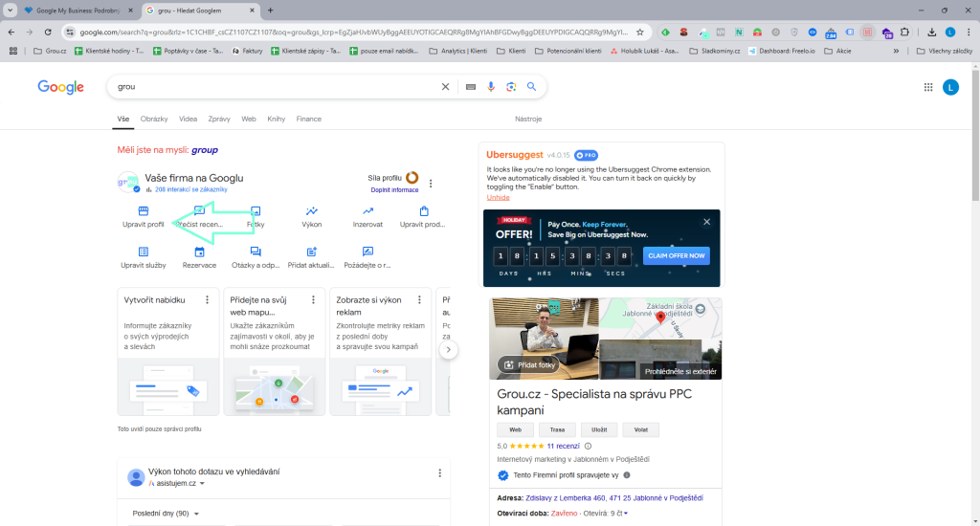Screen dimensions: 980x526
Task: Go back in browser history
Action: coord(11,32)
